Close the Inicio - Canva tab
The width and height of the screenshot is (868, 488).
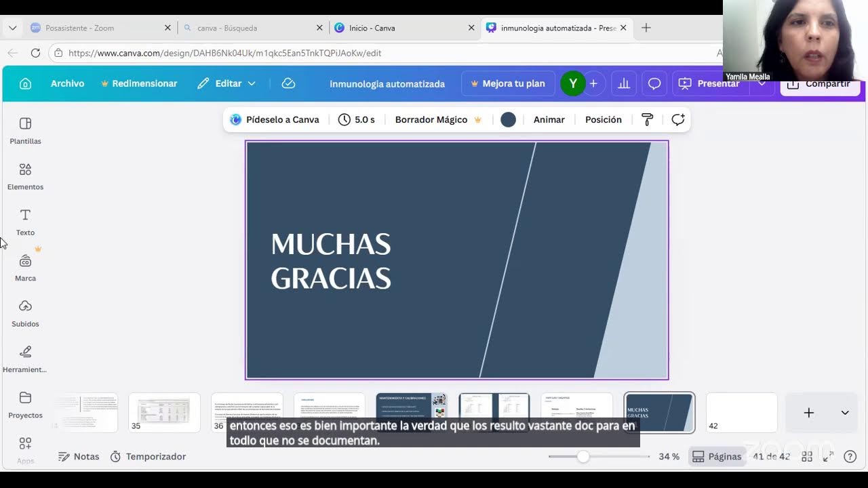click(471, 28)
